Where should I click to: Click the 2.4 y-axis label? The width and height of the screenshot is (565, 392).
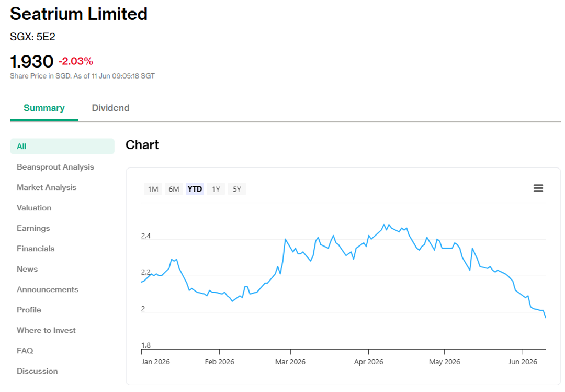tap(145, 236)
